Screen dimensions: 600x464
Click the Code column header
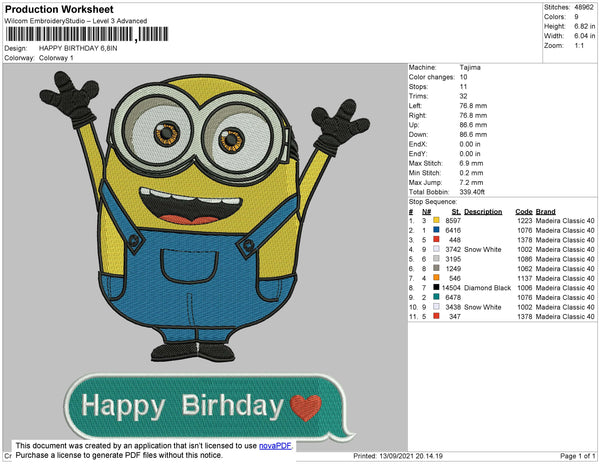(x=523, y=212)
